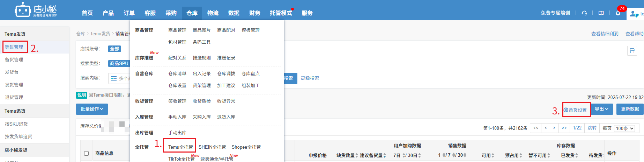The image size is (644, 162).
Task: Open the 查看帮助 link
Action: coord(635,34)
